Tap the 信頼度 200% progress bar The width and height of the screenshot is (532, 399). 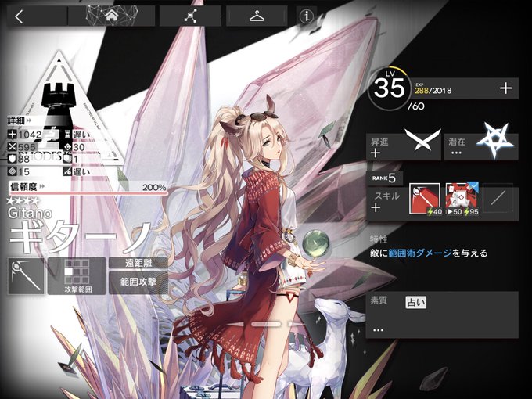coord(88,188)
